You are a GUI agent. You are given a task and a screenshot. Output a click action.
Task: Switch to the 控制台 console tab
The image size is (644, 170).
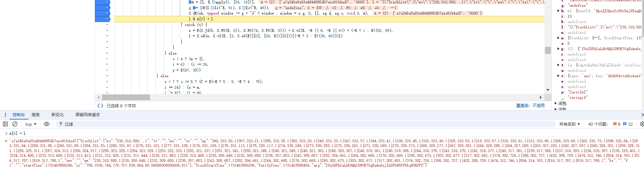[x=19, y=115]
